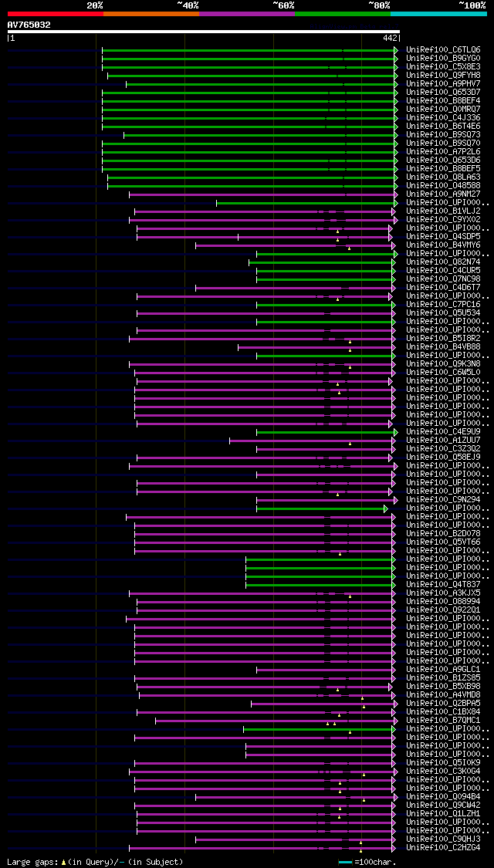
Task: Select hit label UniRef100_Q7NC98
Action: click(x=443, y=279)
